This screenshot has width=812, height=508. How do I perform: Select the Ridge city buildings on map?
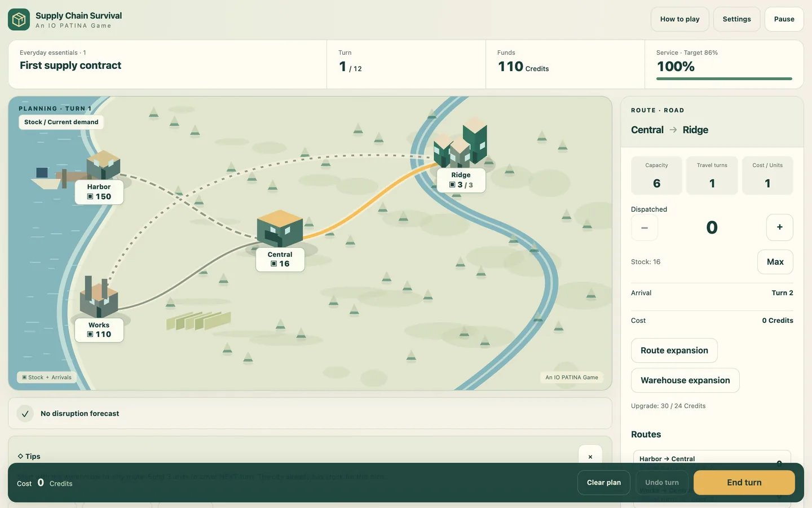click(x=460, y=143)
